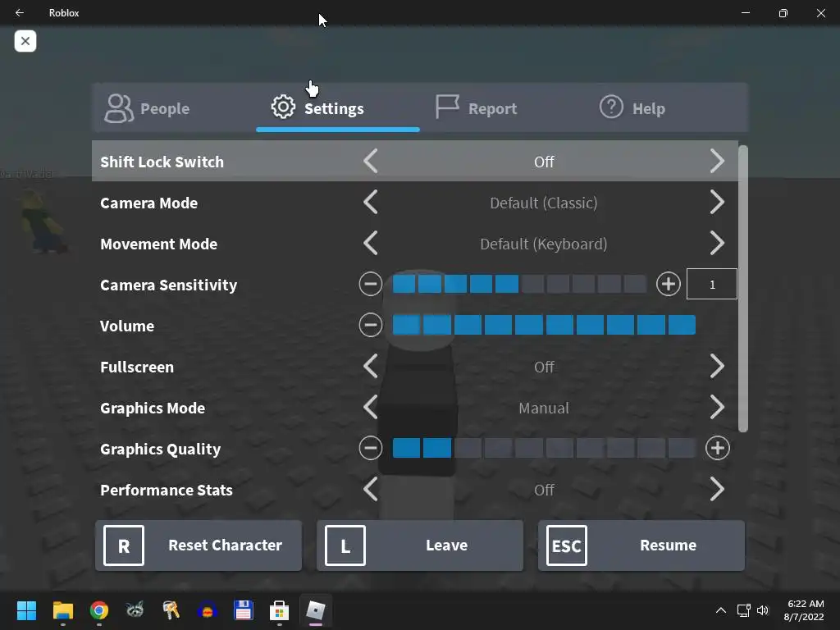Viewport: 840px width, 630px height.
Task: Increase Camera Sensitivity with plus icon
Action: (668, 284)
